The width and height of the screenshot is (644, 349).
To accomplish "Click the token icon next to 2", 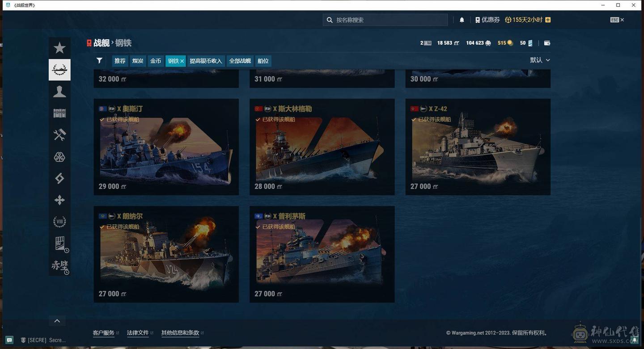I will point(428,43).
